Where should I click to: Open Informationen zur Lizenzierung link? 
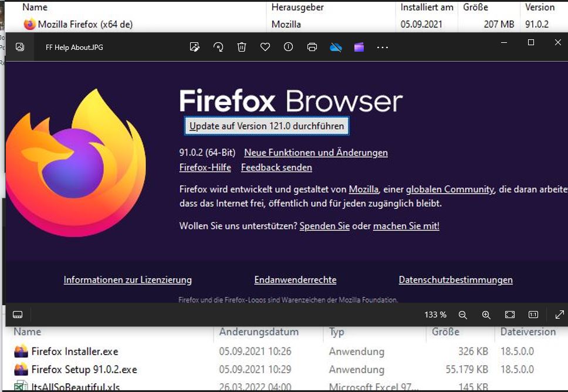pos(127,280)
